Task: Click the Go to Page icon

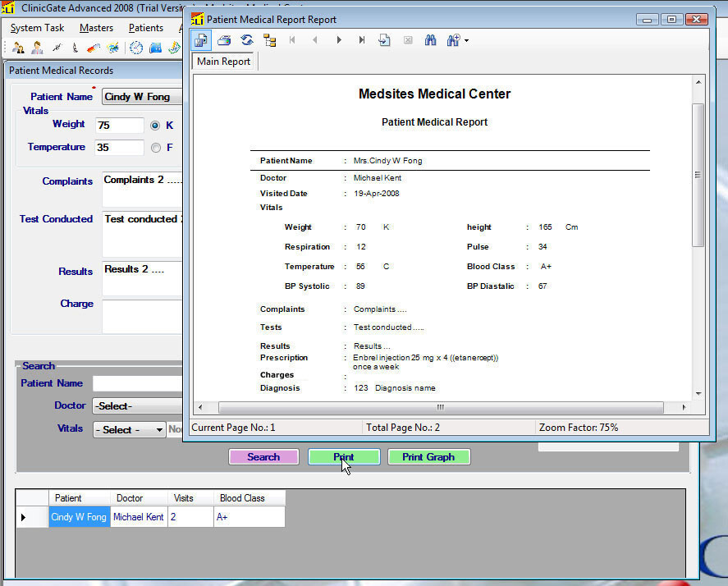Action: 384,40
